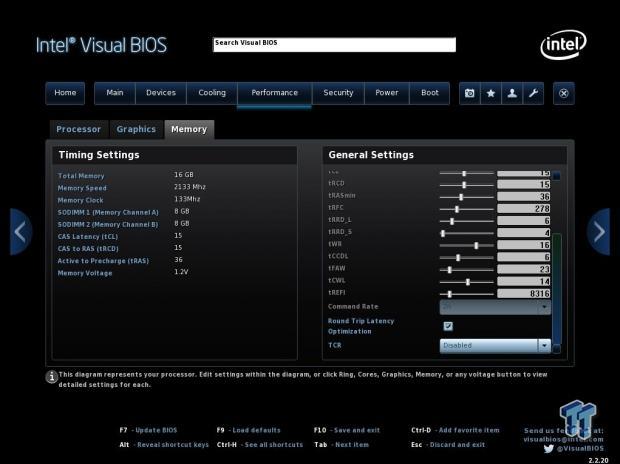Click Ctrl-D Add favorite item shortcut
Screen dimensions: 620x464
point(456,430)
